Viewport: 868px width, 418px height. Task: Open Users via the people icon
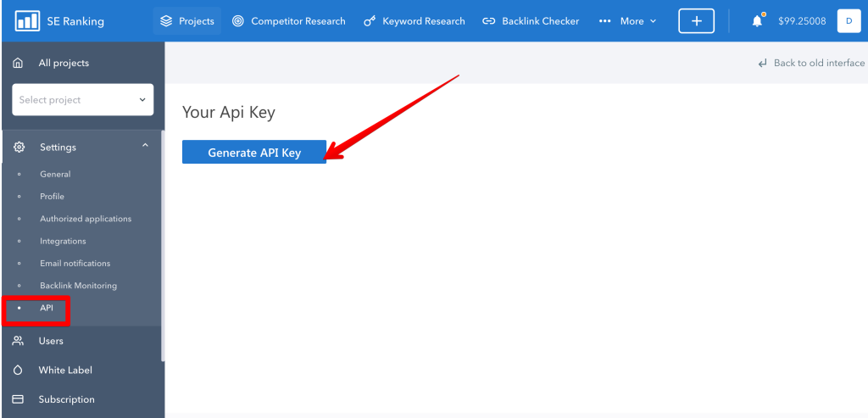pos(18,341)
